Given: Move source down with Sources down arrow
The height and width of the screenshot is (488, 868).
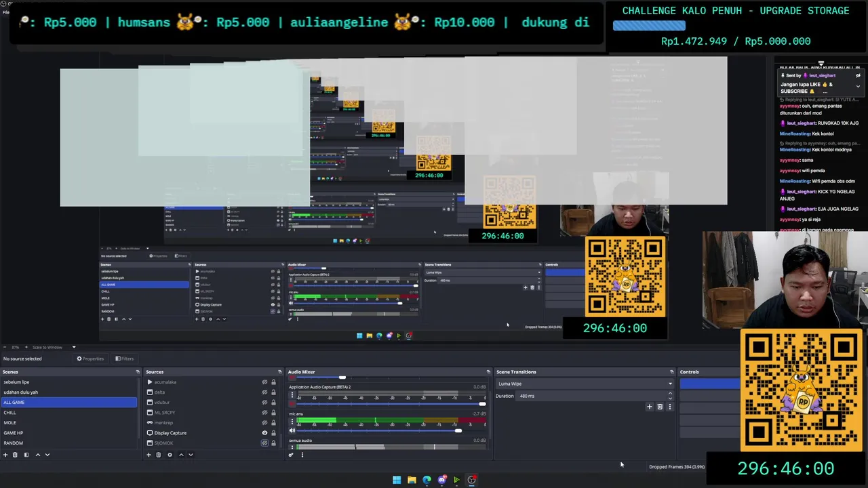Looking at the screenshot, I should [191, 455].
